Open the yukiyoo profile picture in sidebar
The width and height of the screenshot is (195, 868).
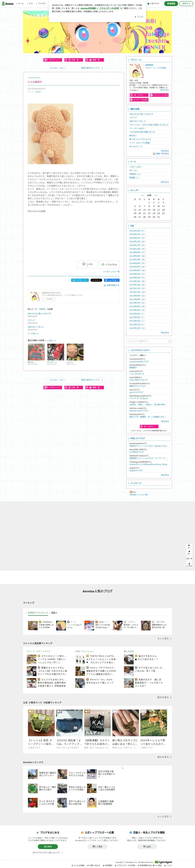tap(137, 71)
